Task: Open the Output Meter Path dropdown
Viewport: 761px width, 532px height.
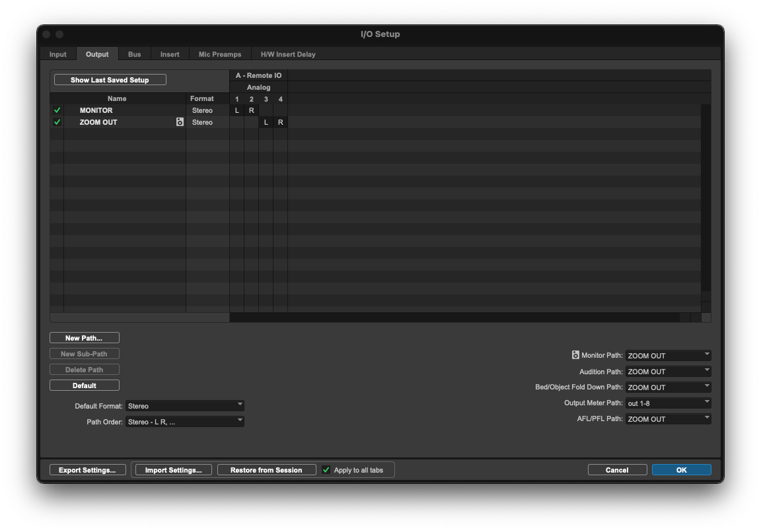Action: [x=668, y=403]
